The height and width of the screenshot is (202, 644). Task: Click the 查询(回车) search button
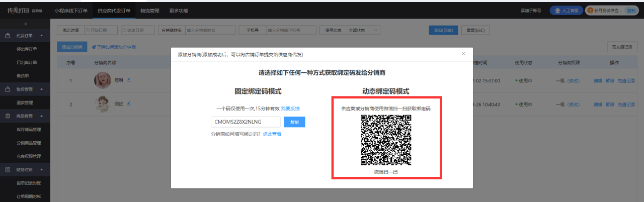pos(444,30)
